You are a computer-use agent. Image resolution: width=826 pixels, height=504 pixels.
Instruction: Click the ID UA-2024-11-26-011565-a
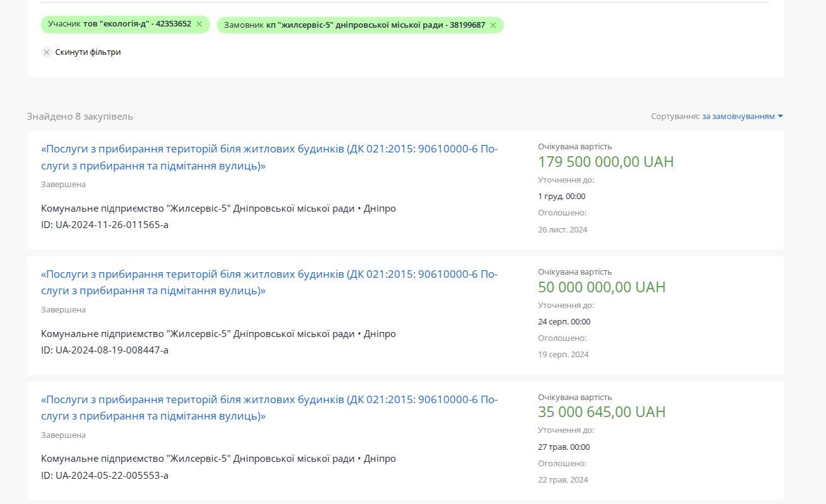click(x=105, y=225)
